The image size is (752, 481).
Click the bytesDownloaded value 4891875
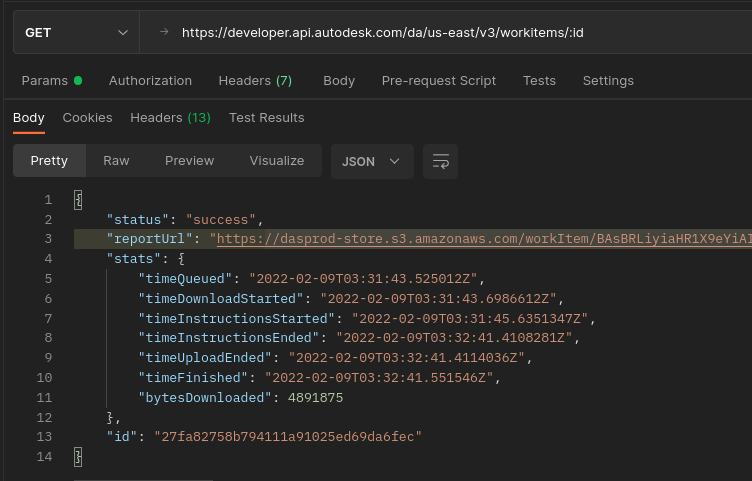tap(316, 398)
